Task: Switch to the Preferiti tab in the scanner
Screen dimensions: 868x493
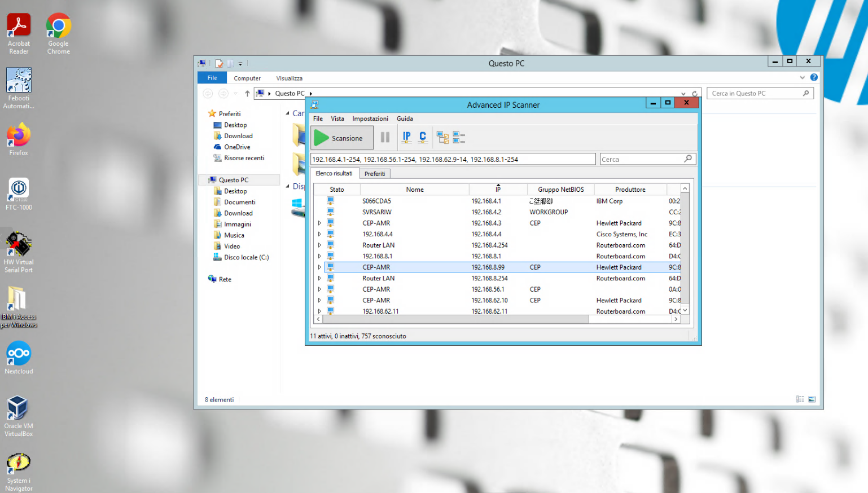Action: 375,174
